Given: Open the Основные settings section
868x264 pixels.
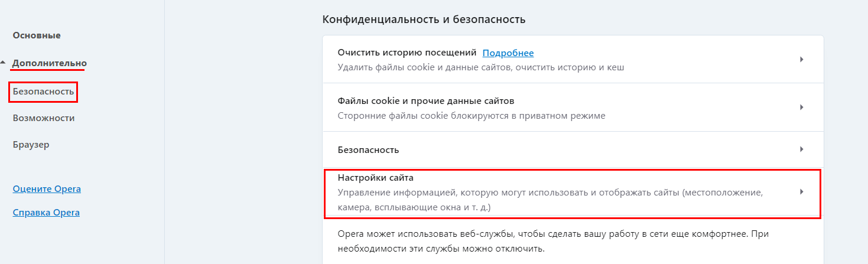Looking at the screenshot, I should tap(37, 35).
